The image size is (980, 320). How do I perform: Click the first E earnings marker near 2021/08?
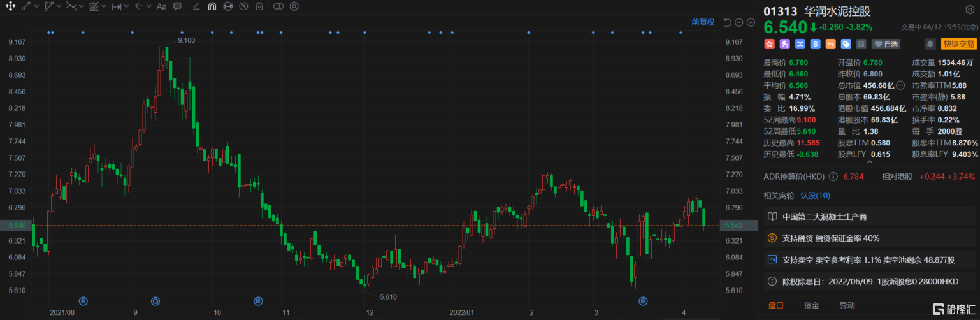(83, 301)
